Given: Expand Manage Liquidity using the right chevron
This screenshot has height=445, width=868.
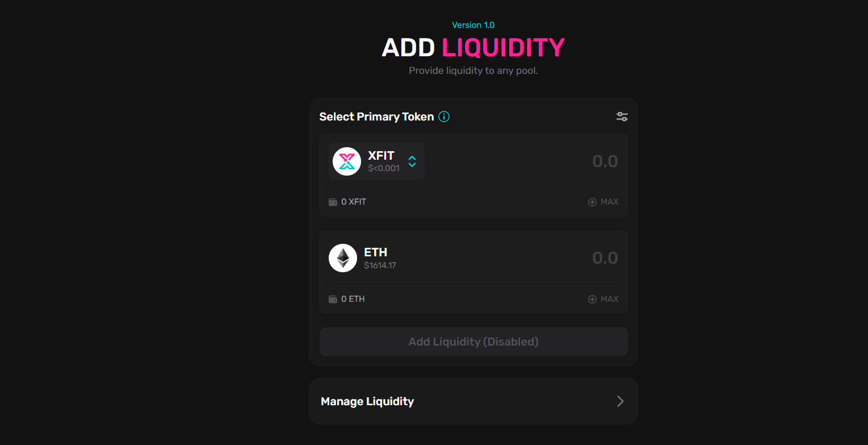Looking at the screenshot, I should (x=620, y=401).
